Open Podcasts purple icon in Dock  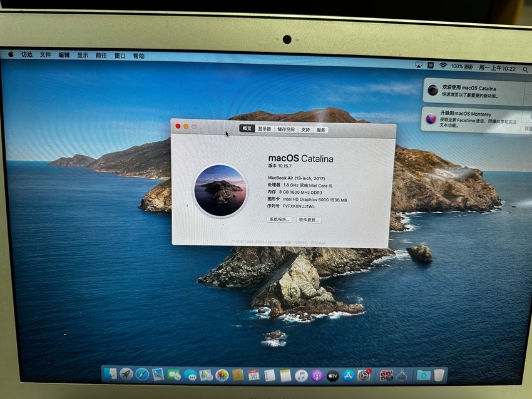click(x=317, y=376)
